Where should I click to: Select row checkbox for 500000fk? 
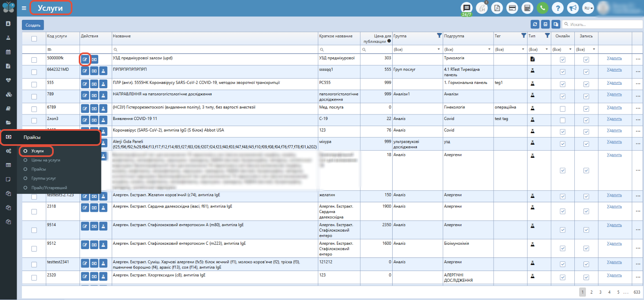point(34,60)
